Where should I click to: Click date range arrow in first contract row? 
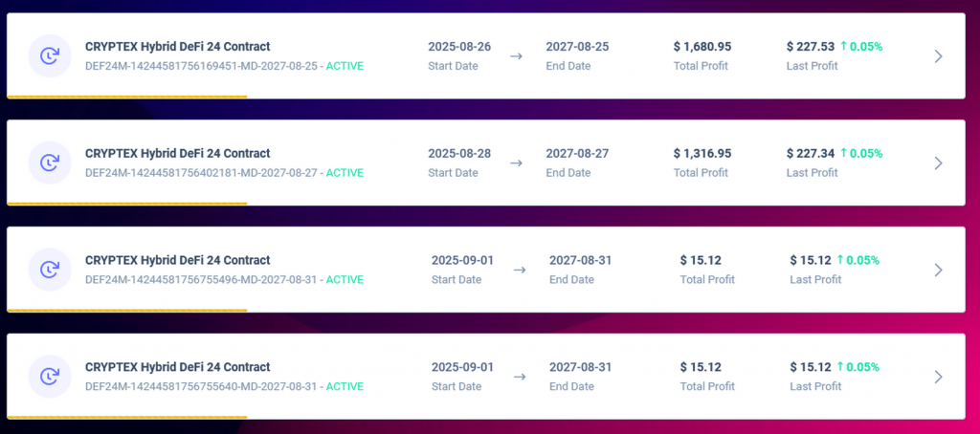pos(516,56)
